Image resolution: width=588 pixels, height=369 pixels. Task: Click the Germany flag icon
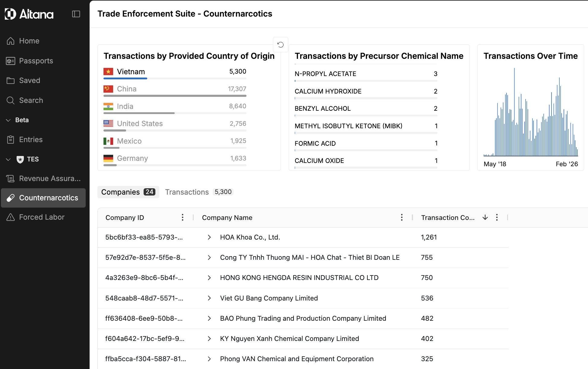[108, 158]
